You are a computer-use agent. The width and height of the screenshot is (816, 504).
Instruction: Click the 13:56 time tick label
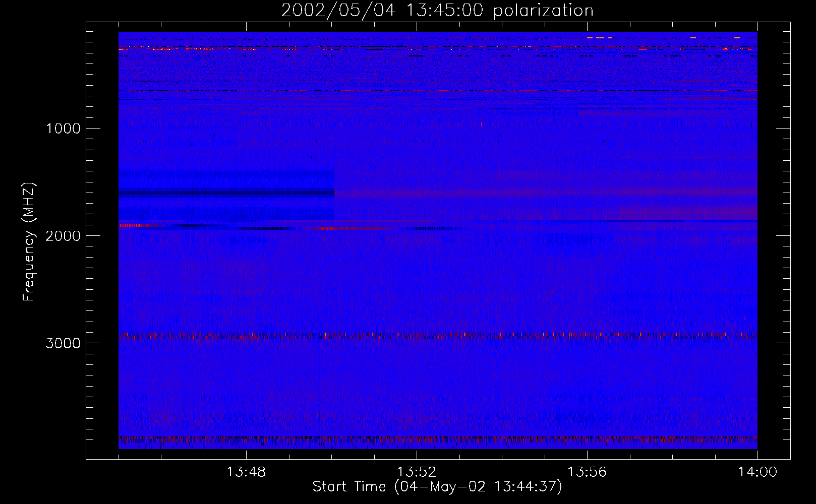click(587, 472)
